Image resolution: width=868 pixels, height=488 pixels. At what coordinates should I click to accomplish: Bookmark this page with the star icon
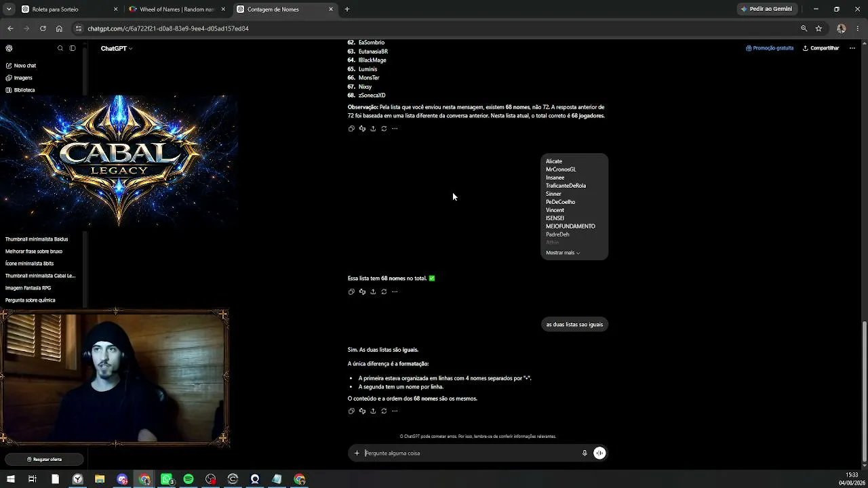818,28
